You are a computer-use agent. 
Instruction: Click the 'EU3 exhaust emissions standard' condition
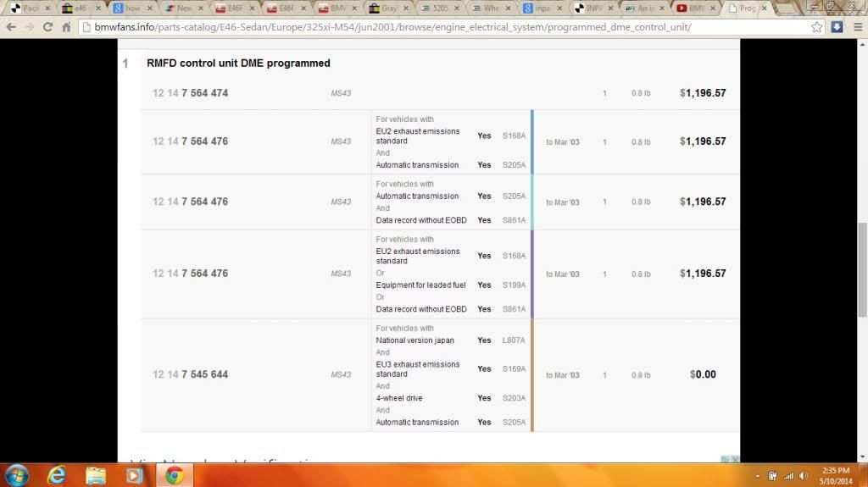coord(417,369)
